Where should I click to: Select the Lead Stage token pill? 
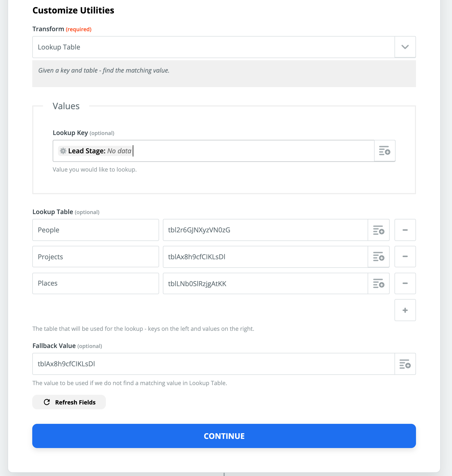95,151
